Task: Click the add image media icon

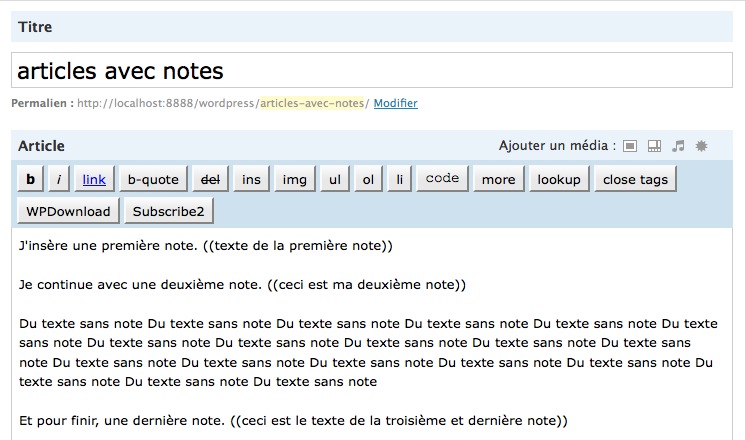Action: coord(630,146)
